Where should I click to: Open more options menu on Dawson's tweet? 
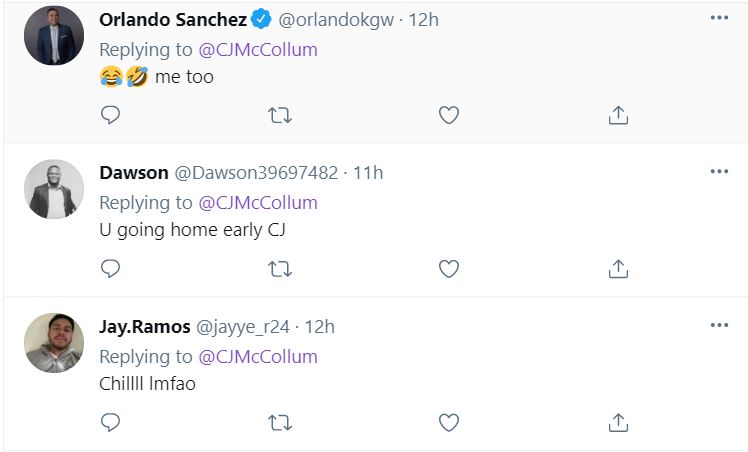(719, 172)
